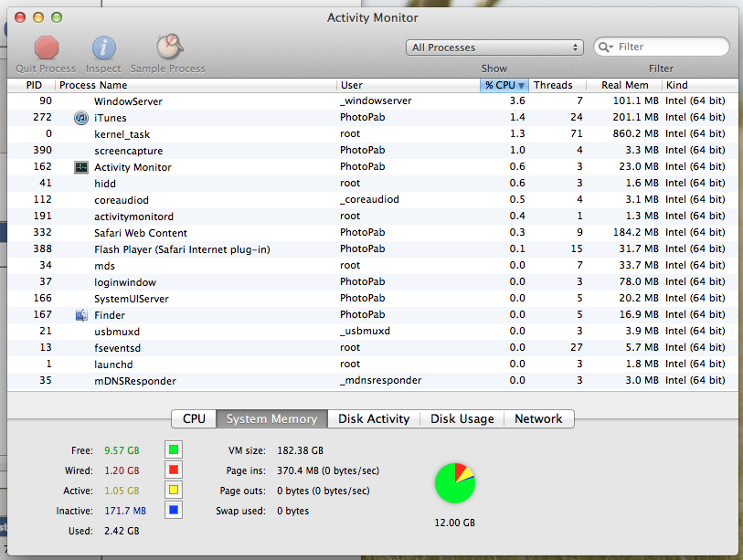The width and height of the screenshot is (743, 560).
Task: Sort by Process Name column header
Action: (196, 85)
